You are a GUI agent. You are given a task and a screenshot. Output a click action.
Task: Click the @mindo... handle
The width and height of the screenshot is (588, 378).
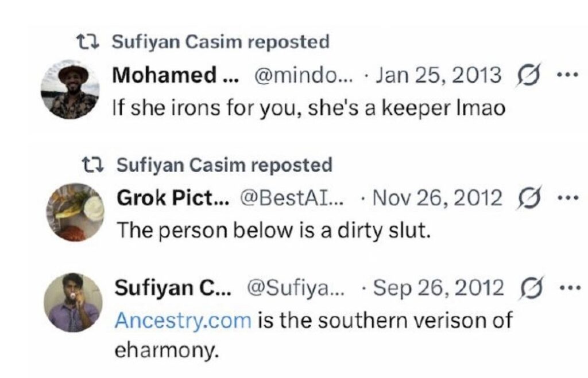(x=293, y=75)
